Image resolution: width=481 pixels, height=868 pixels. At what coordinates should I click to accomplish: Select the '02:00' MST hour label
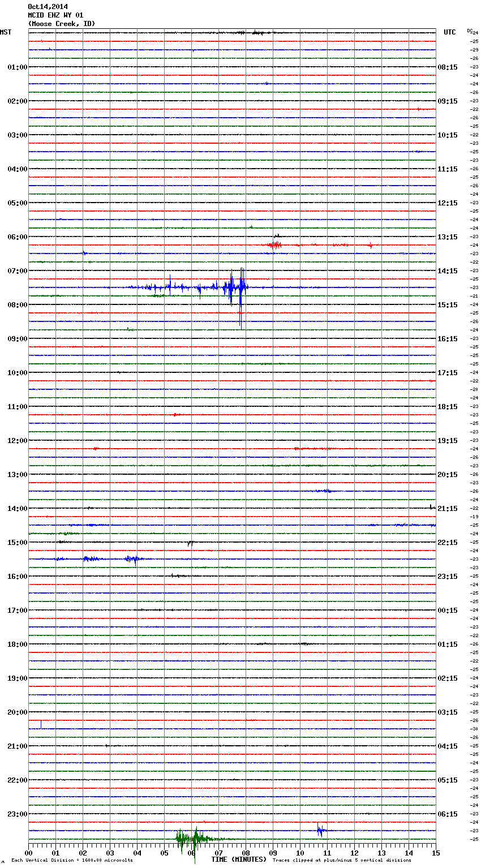click(17, 101)
